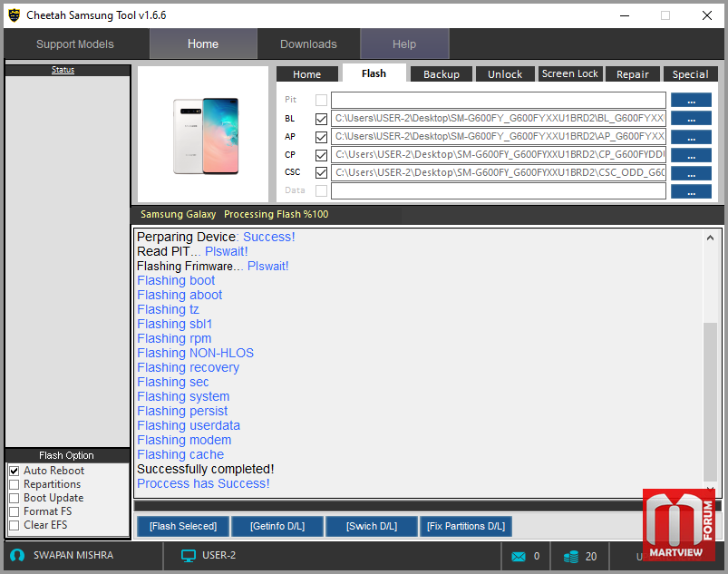Click the [Fix Partitions D/L] button
Viewport: 728px width, 574px height.
click(x=466, y=526)
